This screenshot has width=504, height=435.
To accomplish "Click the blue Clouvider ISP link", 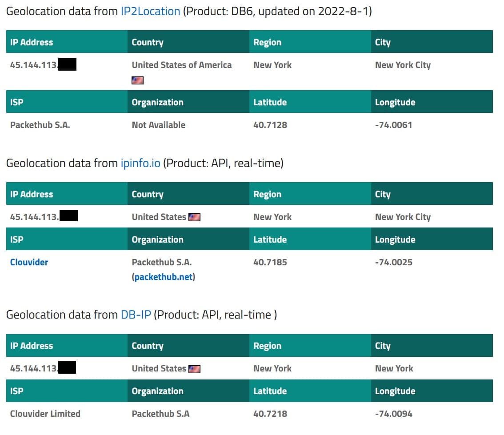I will (x=29, y=262).
